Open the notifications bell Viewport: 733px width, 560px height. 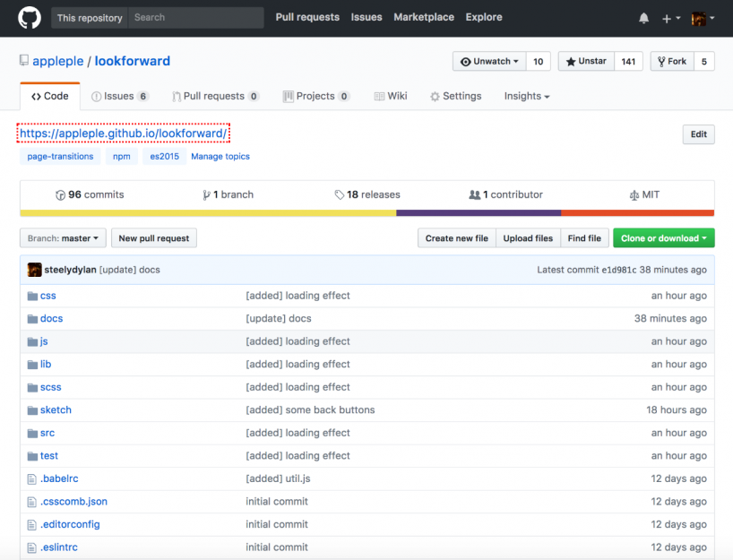coord(643,18)
